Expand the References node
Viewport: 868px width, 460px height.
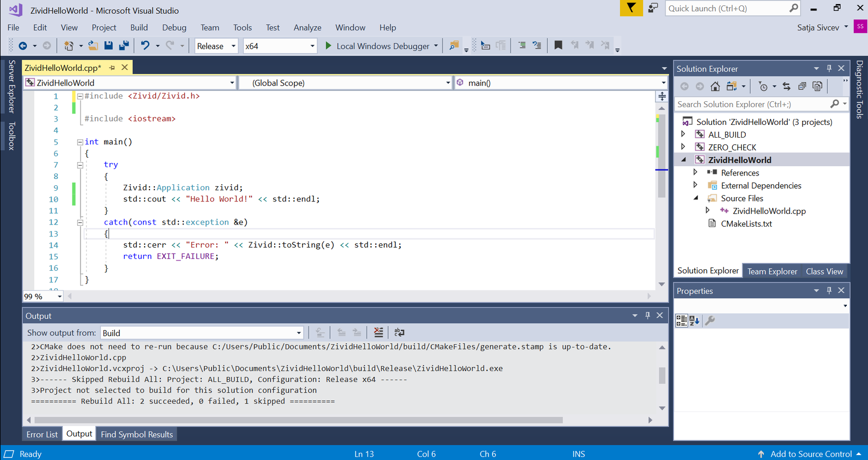(696, 172)
